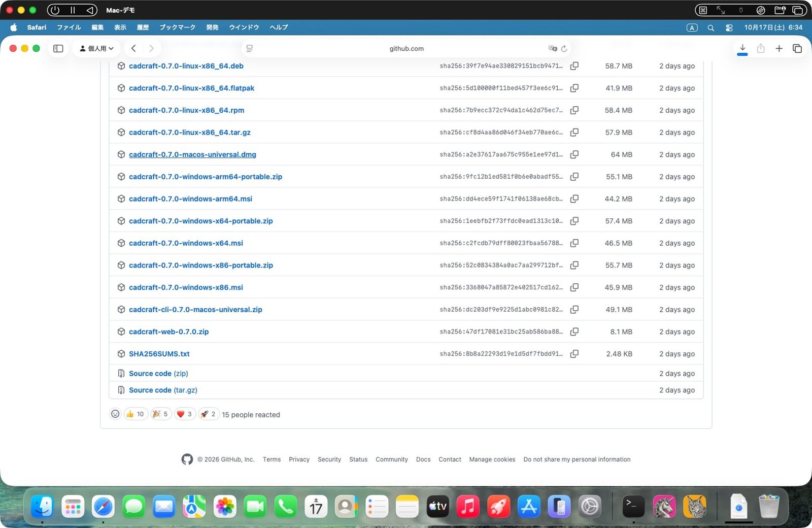Open Terminal from the Dock
Image resolution: width=812 pixels, height=528 pixels.
[633, 506]
